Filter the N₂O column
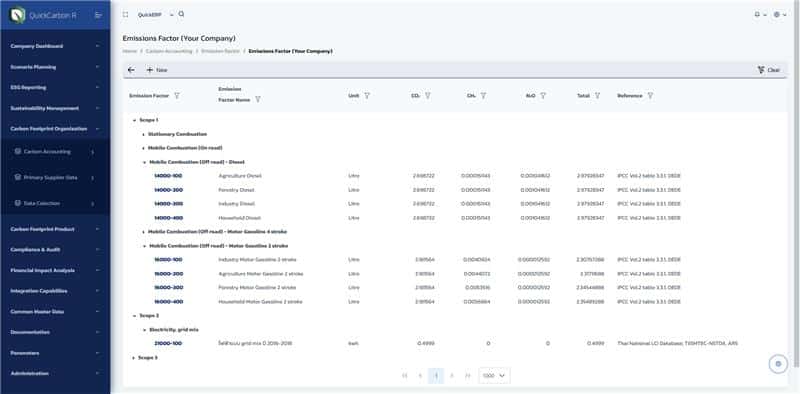Image resolution: width=800 pixels, height=394 pixels. [x=543, y=95]
